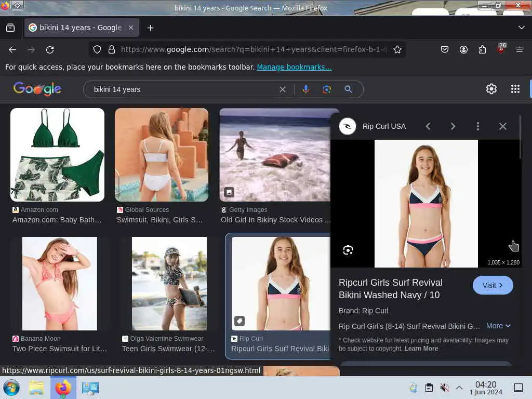Open the Firefox account menu
532x399 pixels.
tap(463, 49)
